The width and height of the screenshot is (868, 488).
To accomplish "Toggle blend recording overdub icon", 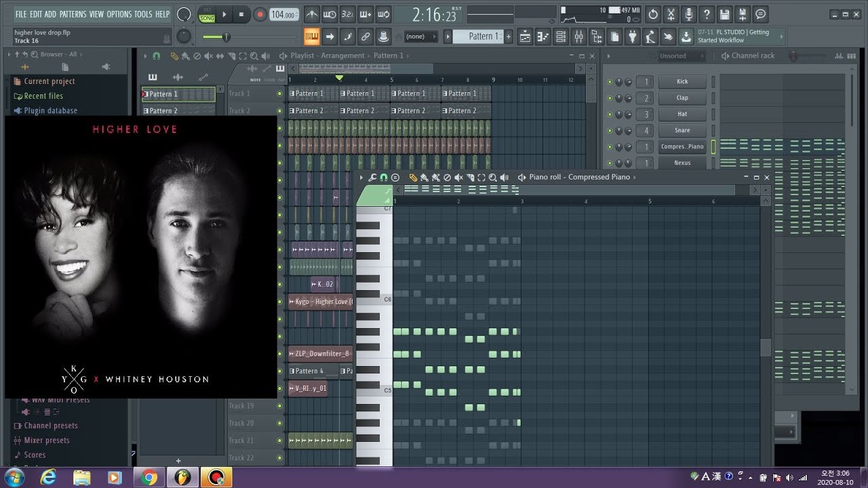I will pyautogui.click(x=365, y=14).
